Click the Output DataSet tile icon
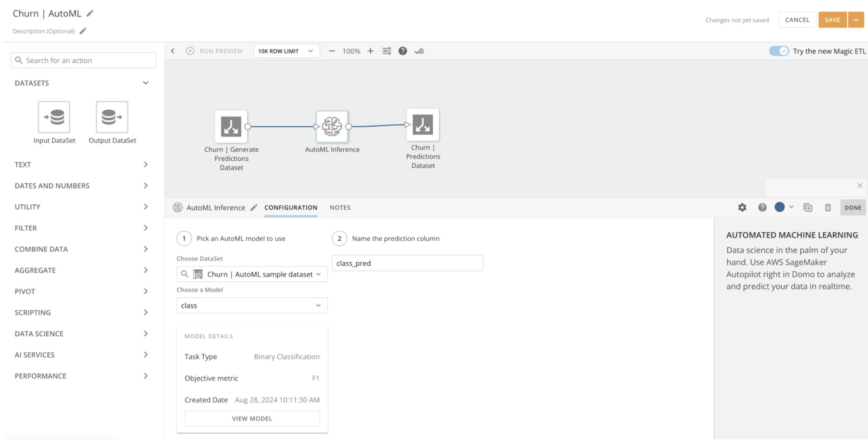The image size is (868, 443). tap(112, 117)
